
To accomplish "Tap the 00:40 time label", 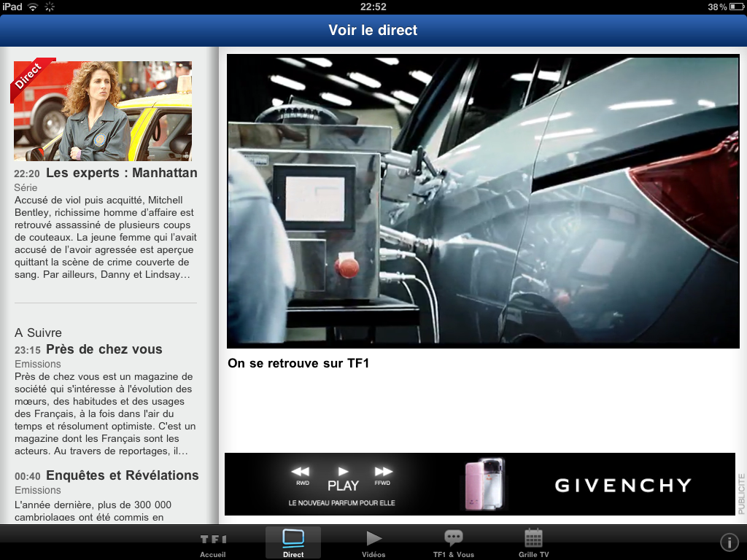I will (28, 476).
